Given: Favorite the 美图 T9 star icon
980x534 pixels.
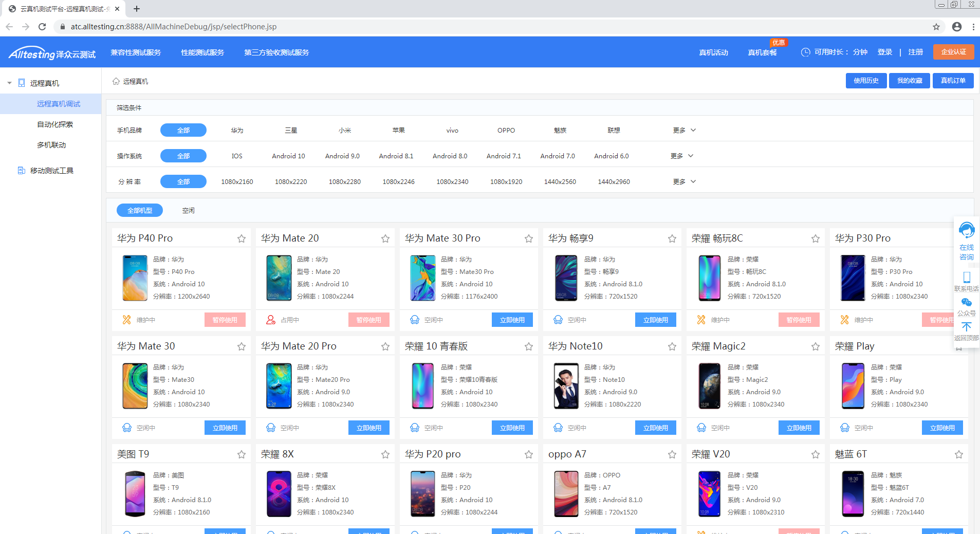Looking at the screenshot, I should 242,454.
